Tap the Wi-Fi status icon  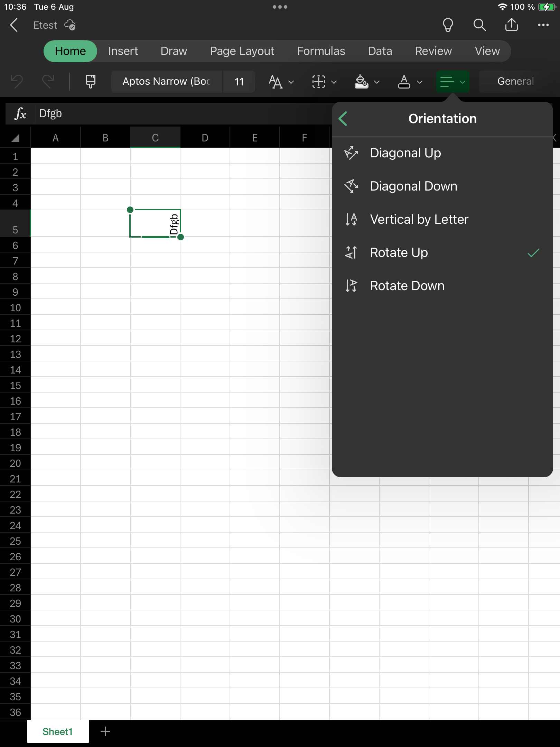(x=502, y=7)
